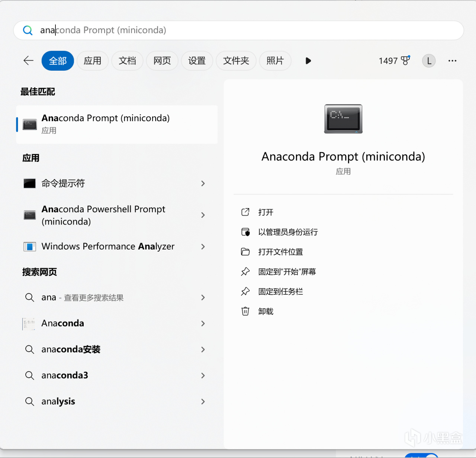Expand the analysis suggestion chevron
Viewport: 476px width, 458px height.
(203, 401)
